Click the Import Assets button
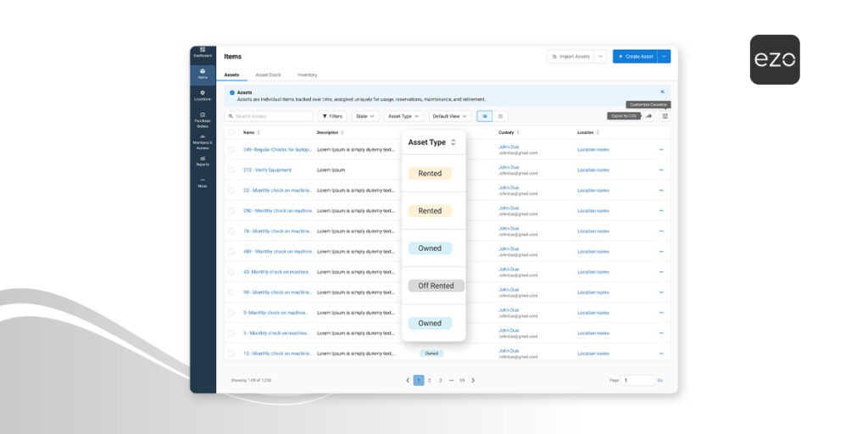This screenshot has width=868, height=434. point(570,57)
